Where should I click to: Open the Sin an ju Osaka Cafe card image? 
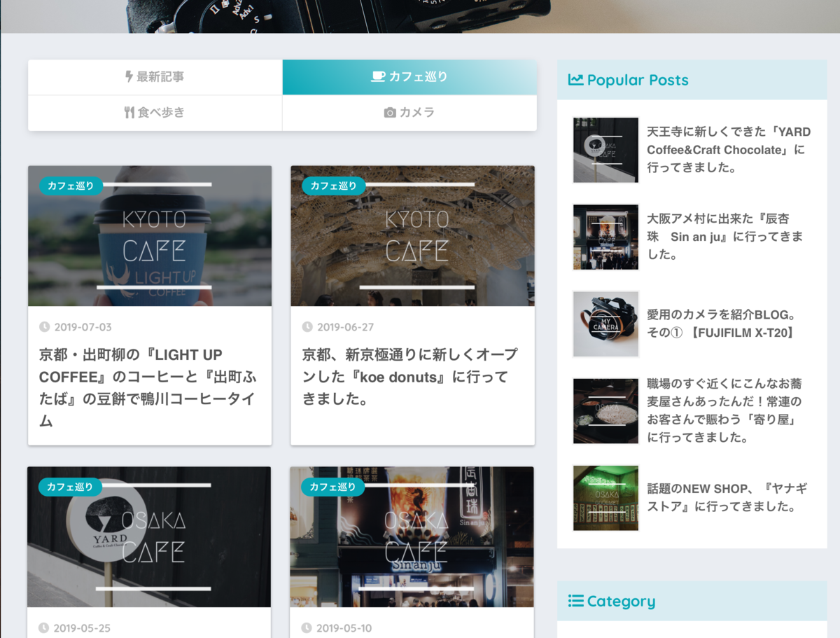point(412,537)
